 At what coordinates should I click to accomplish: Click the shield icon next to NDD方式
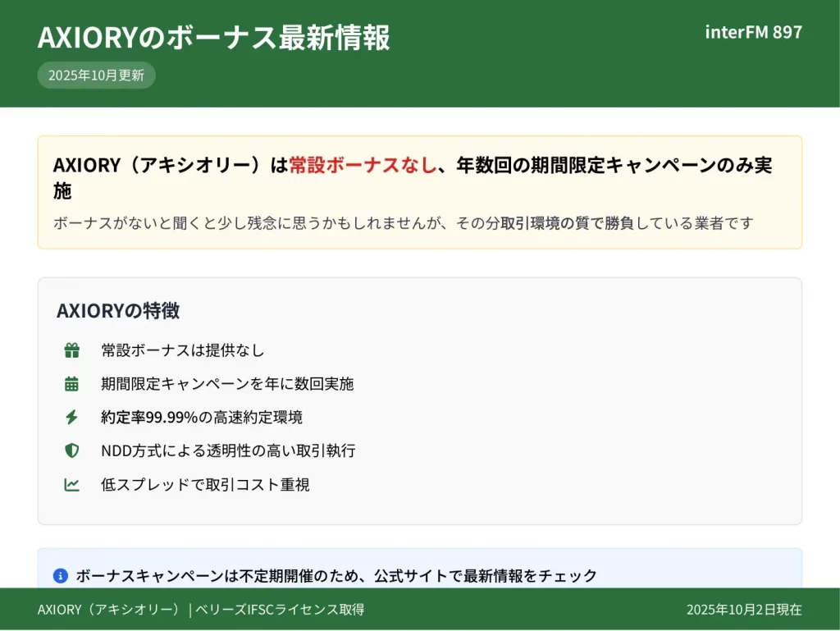pyautogui.click(x=72, y=450)
